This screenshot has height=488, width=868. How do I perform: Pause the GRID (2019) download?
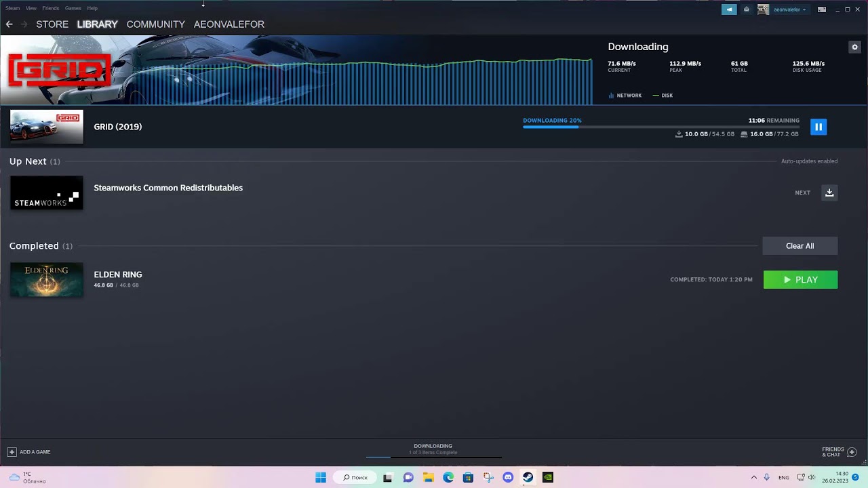[818, 127]
